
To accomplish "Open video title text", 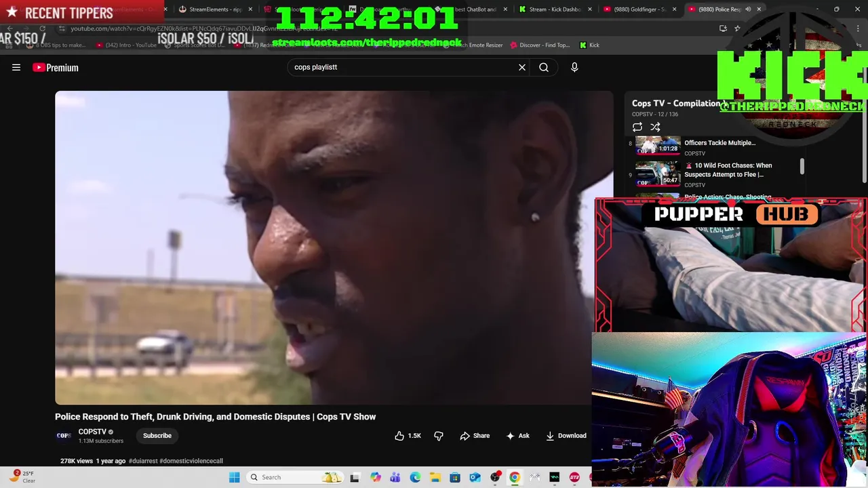I will click(x=215, y=417).
